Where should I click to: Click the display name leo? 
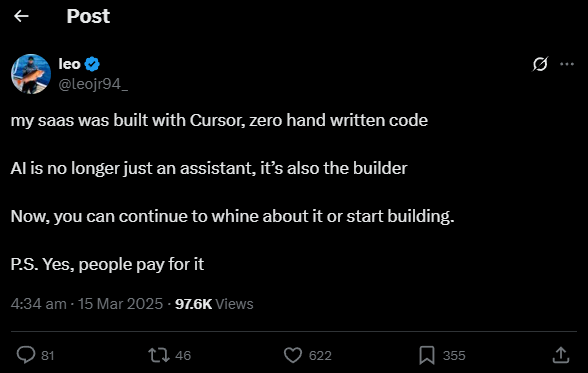pyautogui.click(x=69, y=64)
